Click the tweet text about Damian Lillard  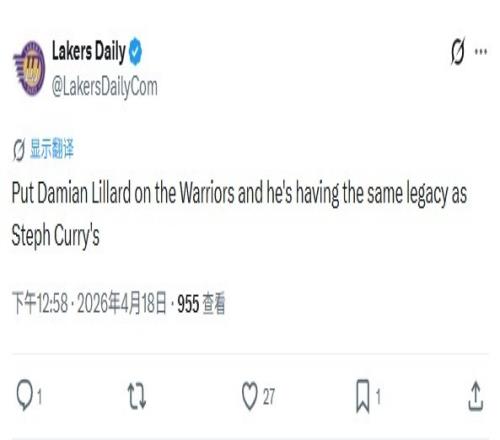click(x=239, y=214)
